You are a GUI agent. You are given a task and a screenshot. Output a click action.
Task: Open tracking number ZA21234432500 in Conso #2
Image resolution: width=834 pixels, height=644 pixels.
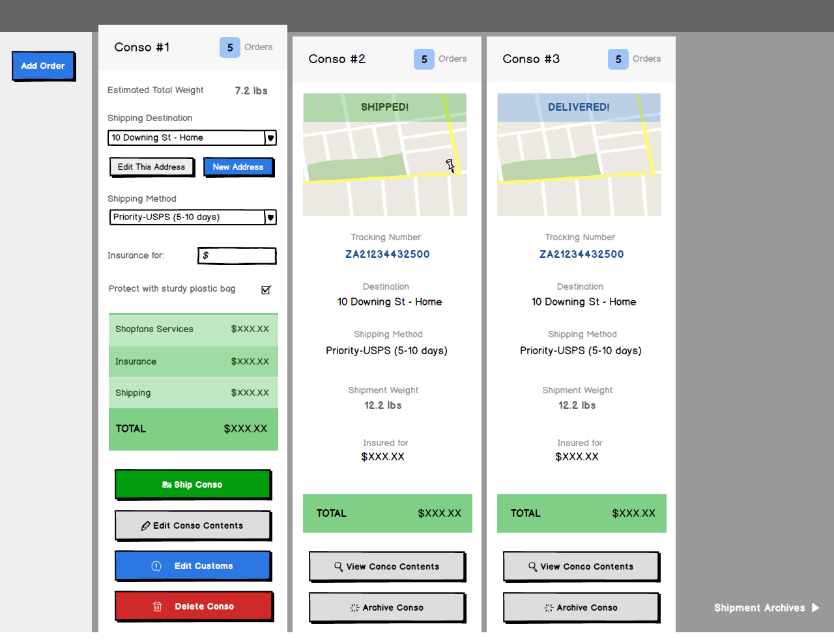(387, 254)
